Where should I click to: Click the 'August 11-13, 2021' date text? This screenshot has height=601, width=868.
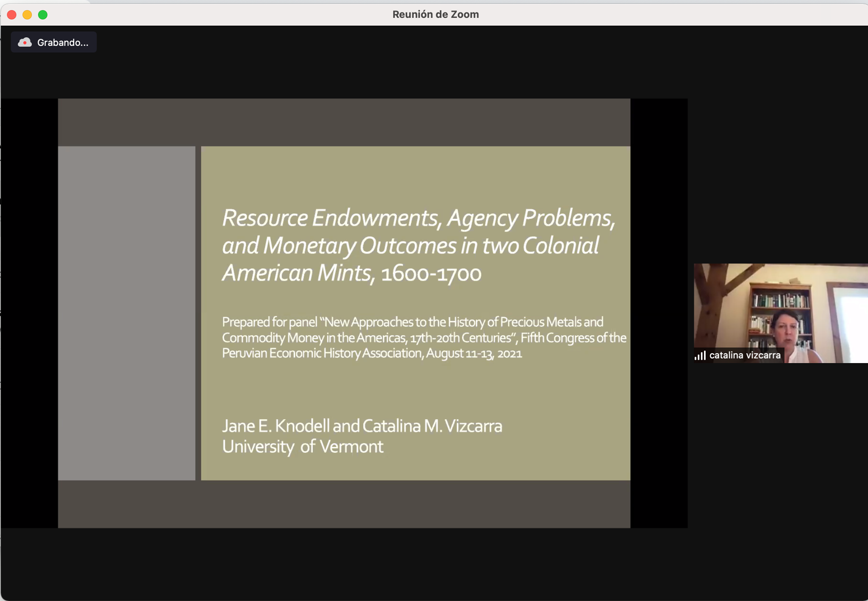pyautogui.click(x=474, y=353)
